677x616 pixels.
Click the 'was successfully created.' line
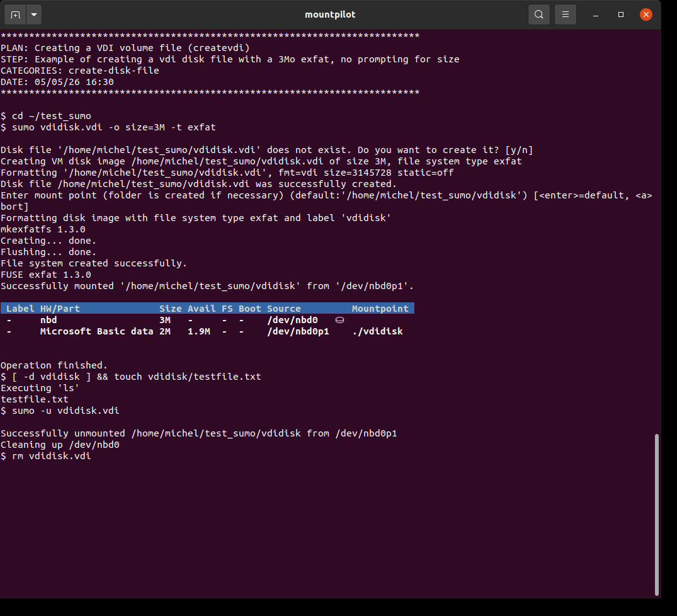pos(198,184)
